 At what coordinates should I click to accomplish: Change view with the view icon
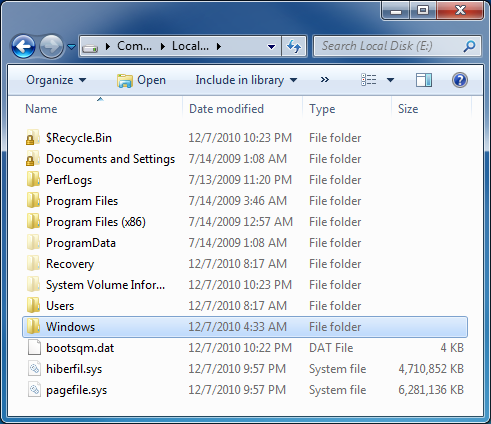[x=369, y=80]
